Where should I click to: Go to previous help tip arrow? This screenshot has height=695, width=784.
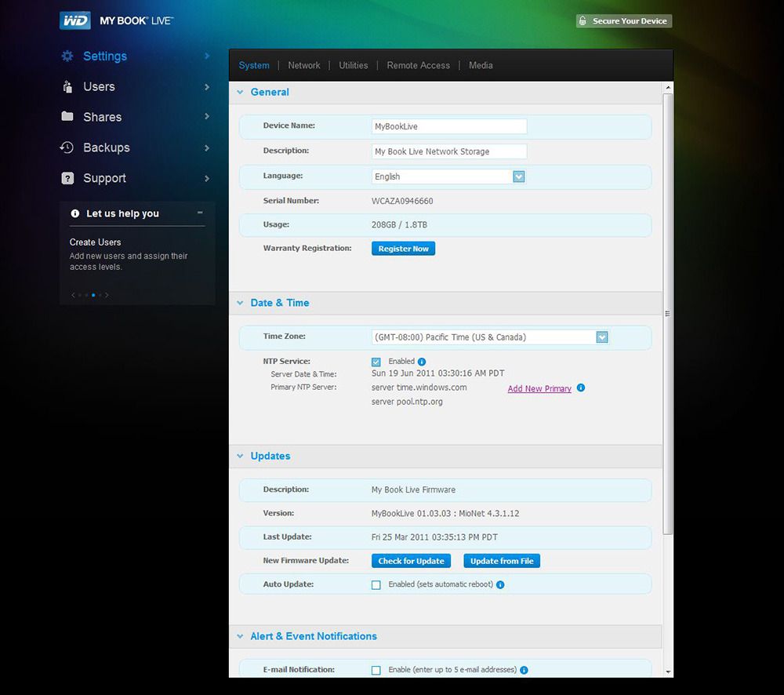click(73, 295)
